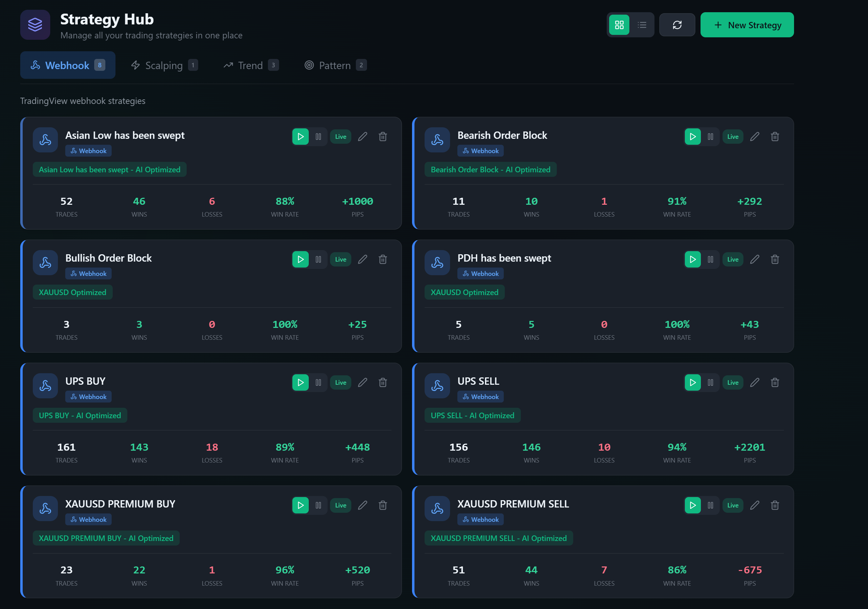The width and height of the screenshot is (868, 609).
Task: Refresh the strategy list
Action: (677, 24)
